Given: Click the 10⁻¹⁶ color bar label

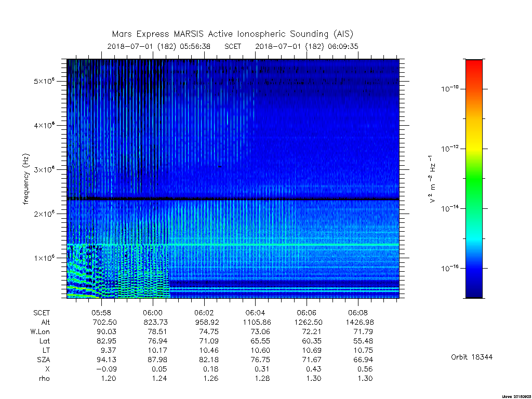Looking at the screenshot, I should (x=449, y=268).
